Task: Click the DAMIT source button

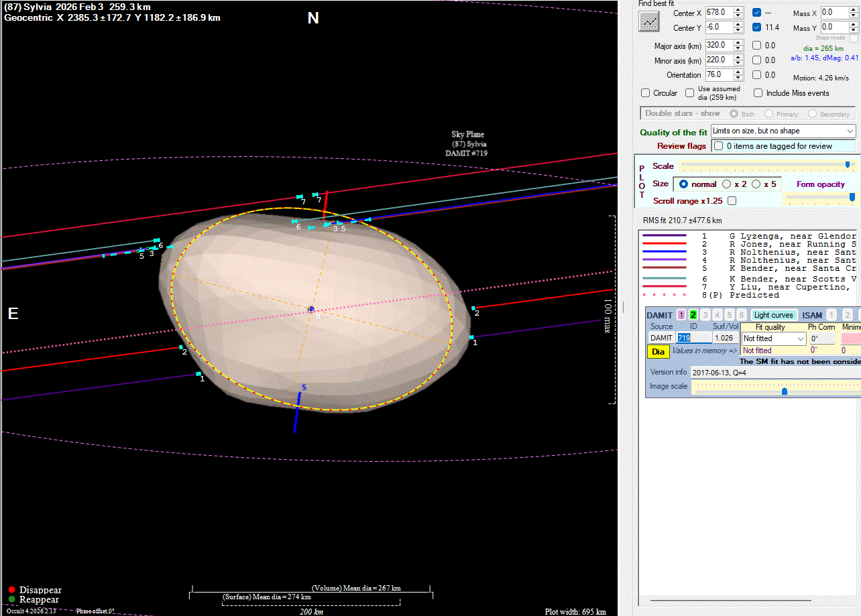Action: (661, 338)
